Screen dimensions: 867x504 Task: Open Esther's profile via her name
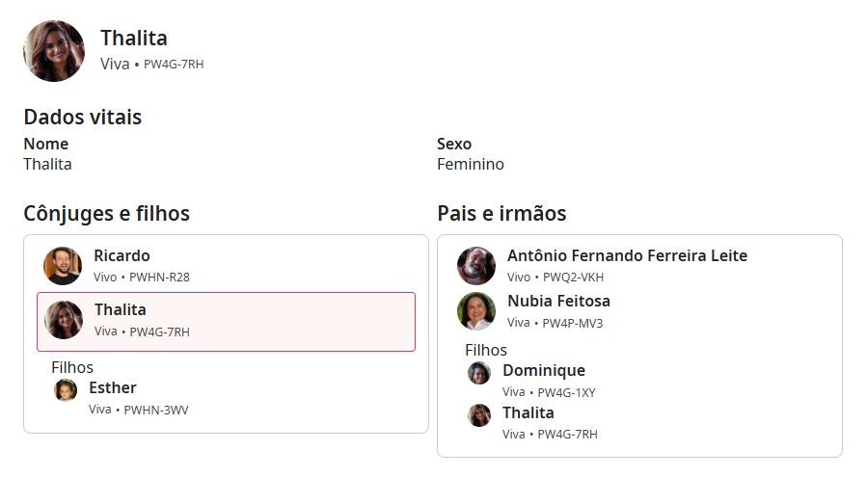[x=112, y=387]
